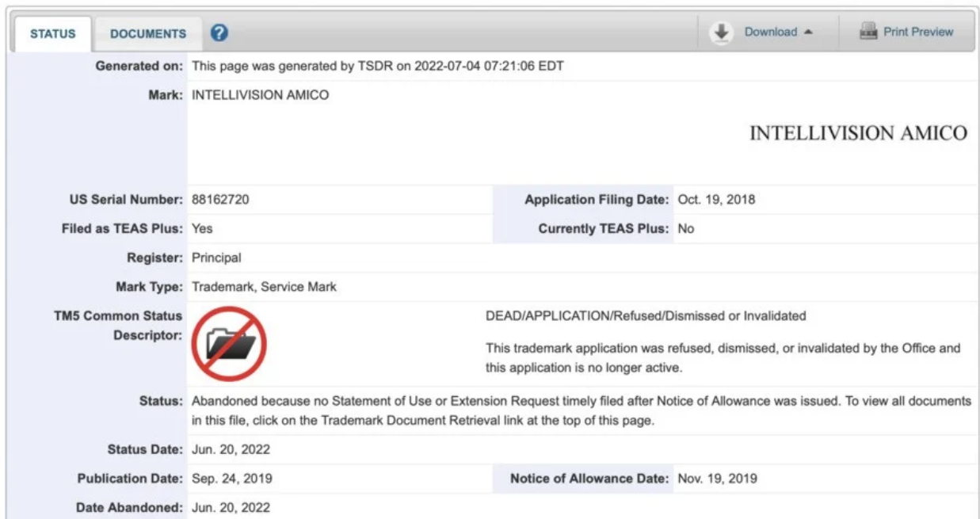Click Notice of Allowance Date Nov. 19, 2019

pyautogui.click(x=718, y=479)
